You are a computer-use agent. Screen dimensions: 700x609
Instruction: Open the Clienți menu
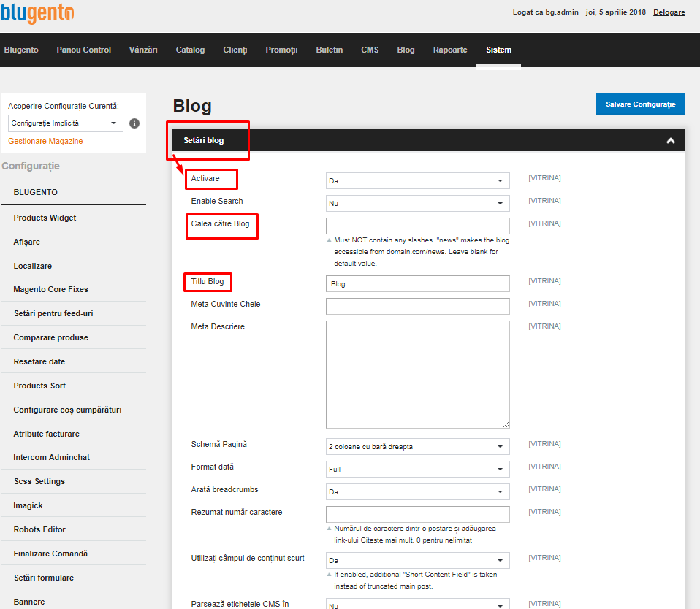point(235,50)
